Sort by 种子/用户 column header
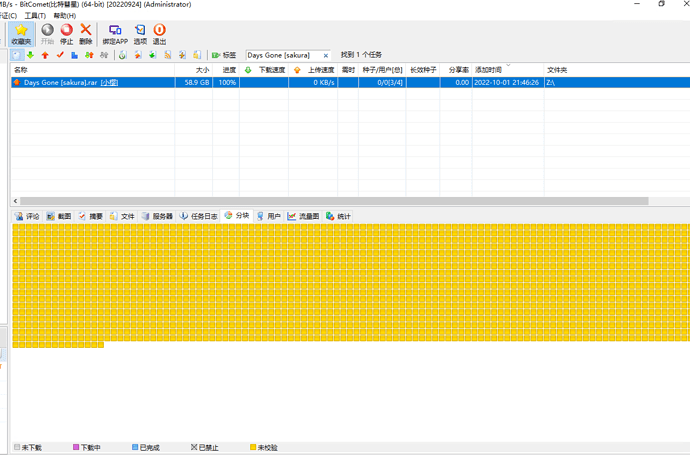Image resolution: width=690 pixels, height=455 pixels. (x=382, y=70)
